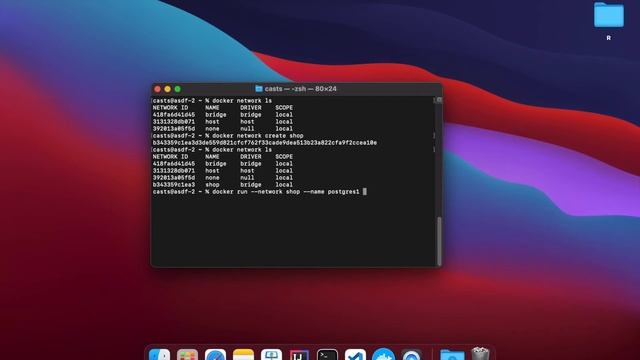This screenshot has height=360, width=640.
Task: Click '3131328db071' in the first listing
Action: (173, 122)
